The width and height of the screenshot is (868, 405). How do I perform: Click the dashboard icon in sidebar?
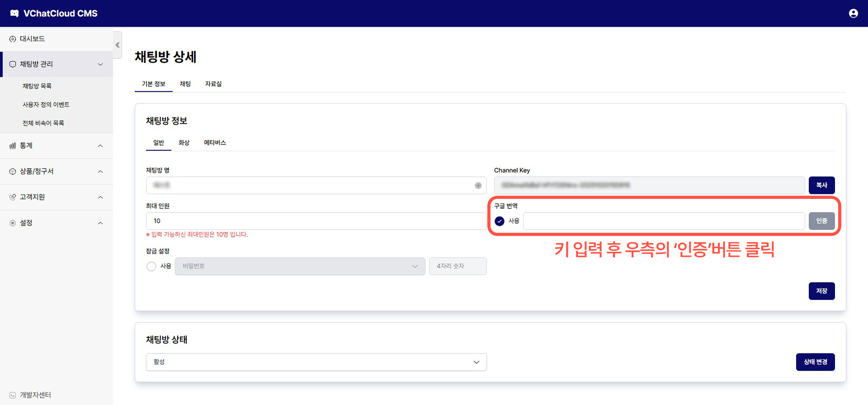tap(13, 39)
